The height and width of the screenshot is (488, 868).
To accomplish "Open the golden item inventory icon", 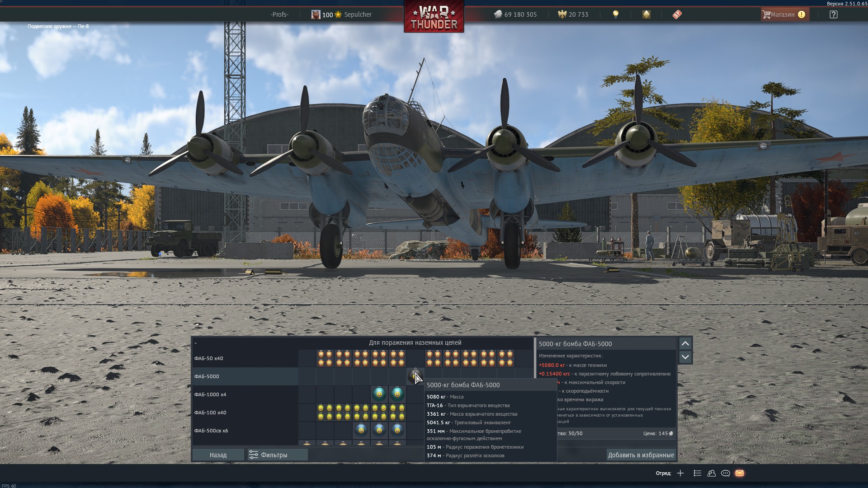I will pyautogui.click(x=646, y=14).
